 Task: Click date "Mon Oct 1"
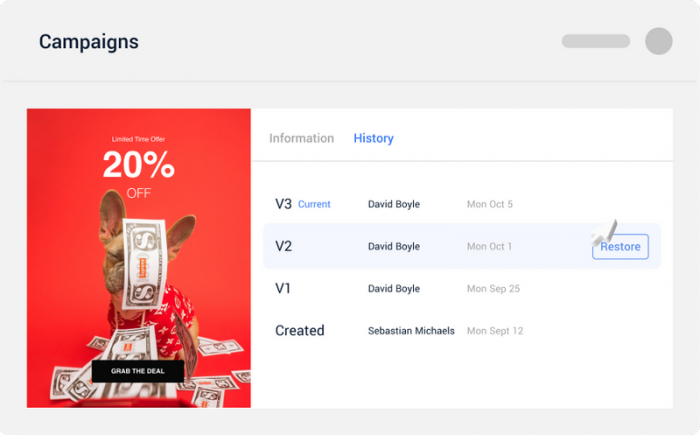(x=489, y=246)
